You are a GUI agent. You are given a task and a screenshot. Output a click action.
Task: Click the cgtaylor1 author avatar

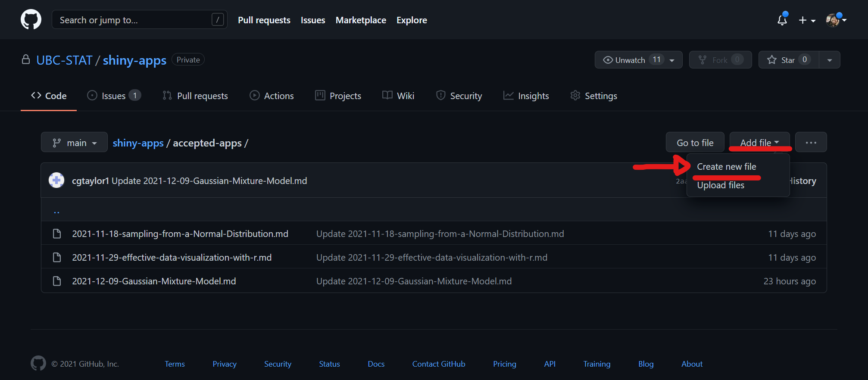tap(56, 180)
